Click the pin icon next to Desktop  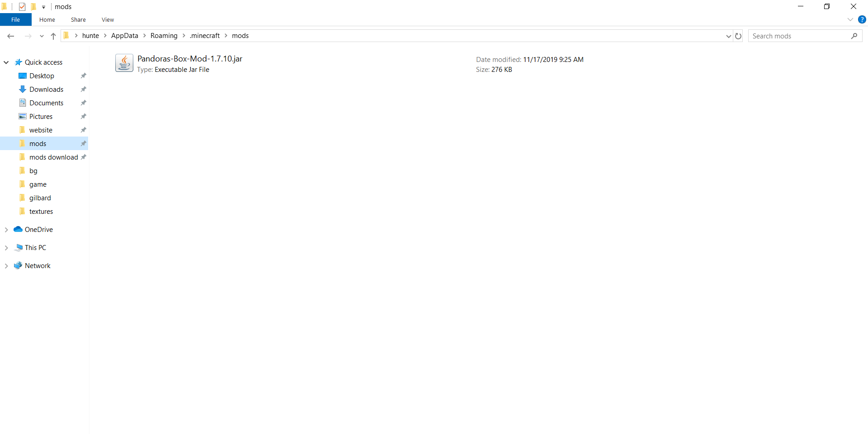click(83, 76)
